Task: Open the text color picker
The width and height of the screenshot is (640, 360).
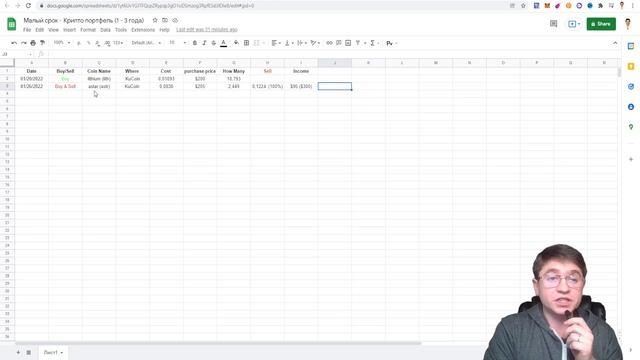Action: (223, 43)
